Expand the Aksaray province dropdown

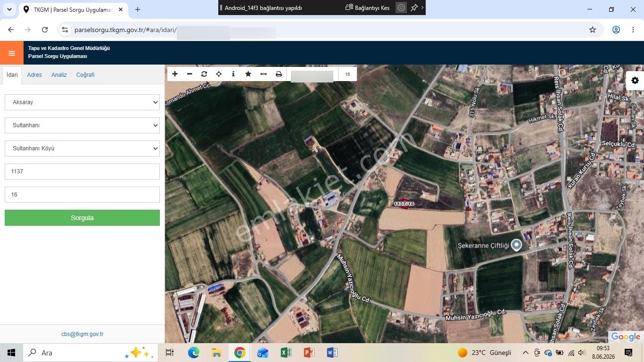pos(82,102)
